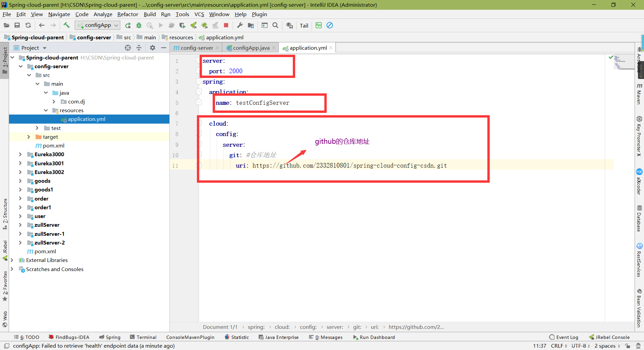The height and width of the screenshot is (350, 644).
Task: Collapse all in Project panel
Action: (x=139, y=48)
